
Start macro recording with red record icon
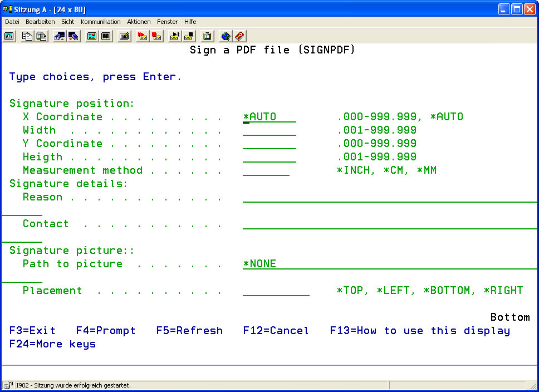pos(143,36)
